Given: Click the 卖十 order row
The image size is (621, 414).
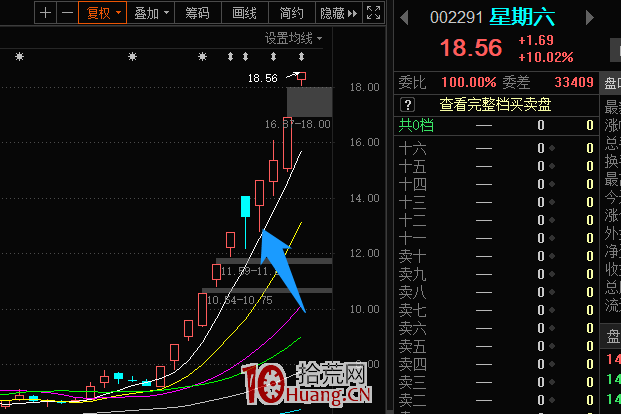Looking at the screenshot, I should (496, 256).
